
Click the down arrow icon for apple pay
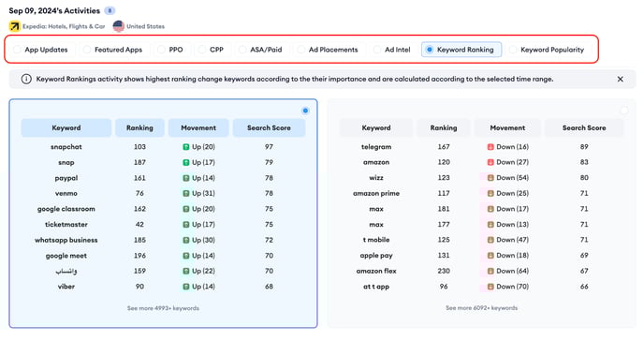click(490, 256)
